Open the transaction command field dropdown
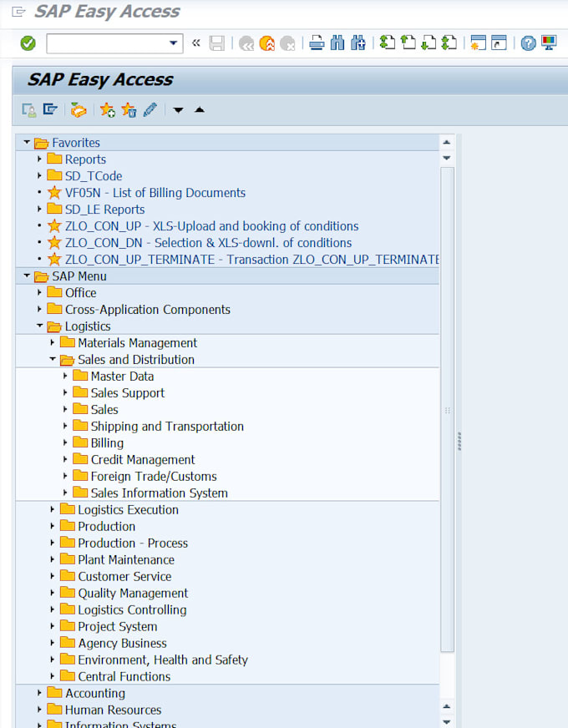This screenshot has height=728, width=568. point(174,43)
